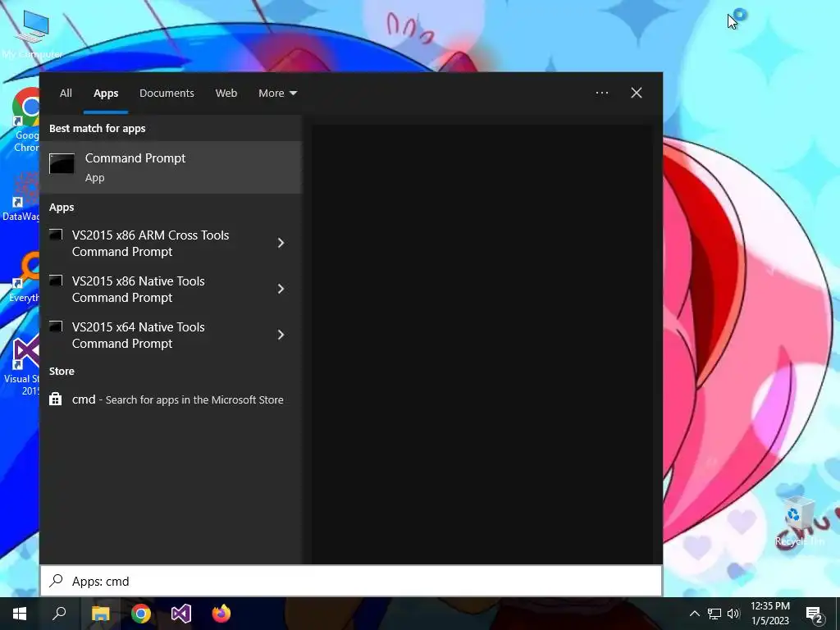Switch to the Documents tab
Image resolution: width=840 pixels, height=630 pixels.
click(167, 94)
